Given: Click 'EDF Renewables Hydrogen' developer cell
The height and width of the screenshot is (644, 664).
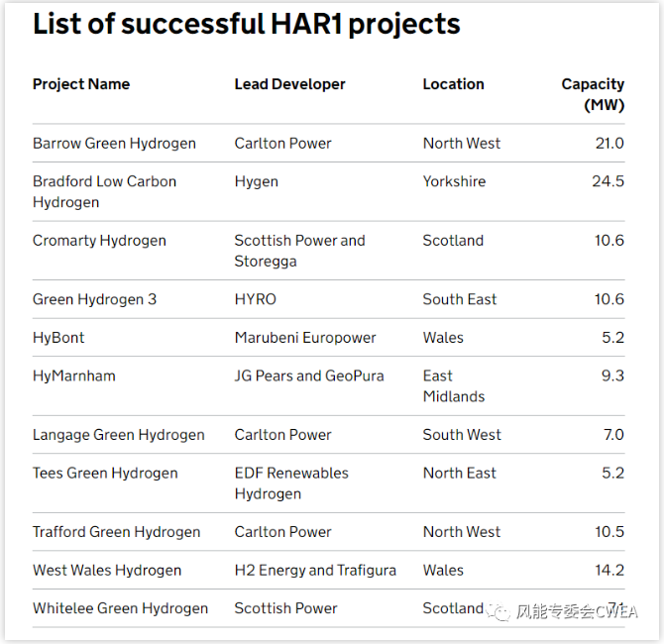Looking at the screenshot, I should (x=291, y=483).
